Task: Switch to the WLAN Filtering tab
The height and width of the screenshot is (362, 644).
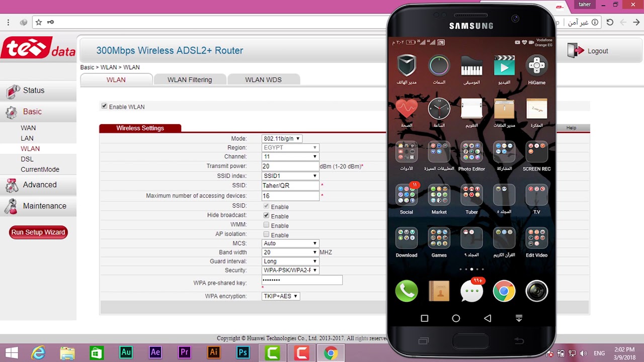Action: tap(190, 79)
